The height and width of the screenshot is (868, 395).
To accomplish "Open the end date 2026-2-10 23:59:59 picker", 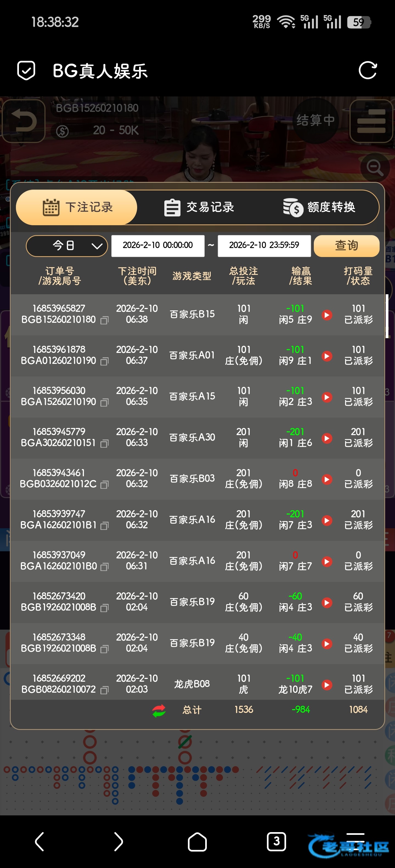I will coord(264,246).
